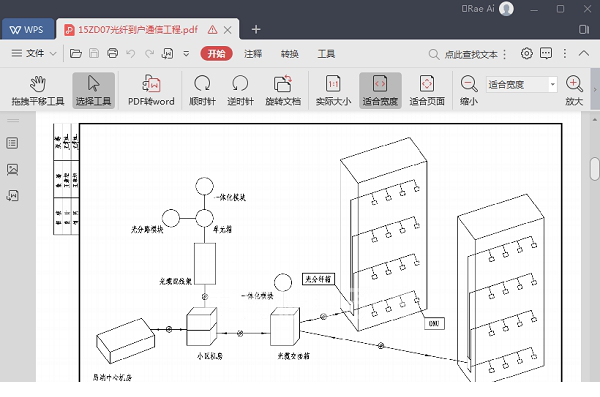600x397 pixels.
Task: Switch to the 工具 tab
Action: [x=326, y=54]
